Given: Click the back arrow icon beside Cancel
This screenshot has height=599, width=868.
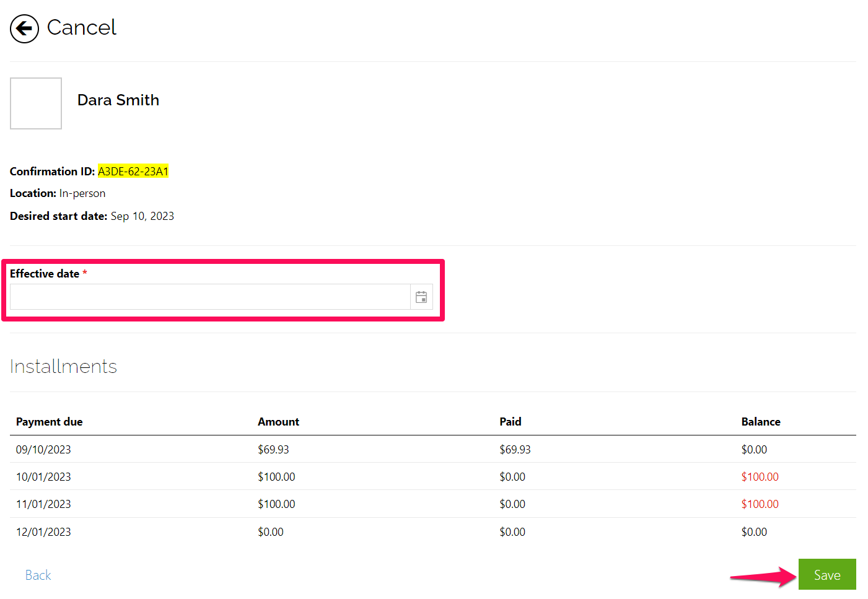Looking at the screenshot, I should [x=24, y=28].
